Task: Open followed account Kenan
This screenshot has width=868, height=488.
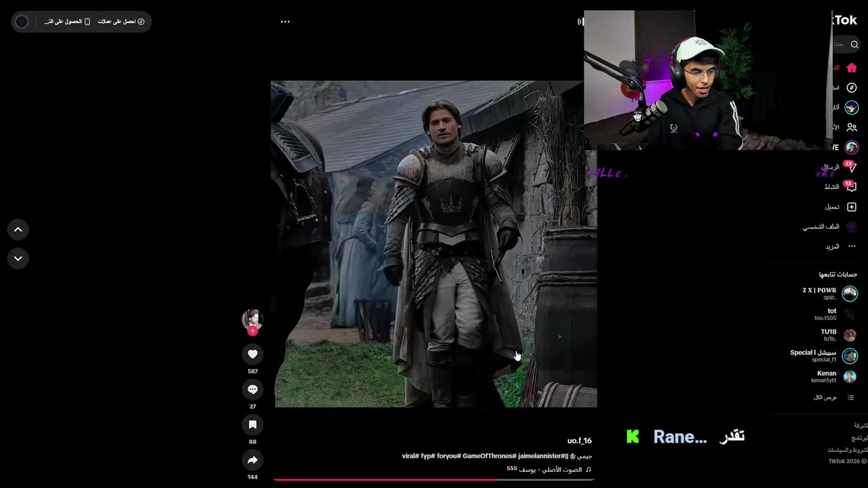Action: pyautogui.click(x=834, y=376)
